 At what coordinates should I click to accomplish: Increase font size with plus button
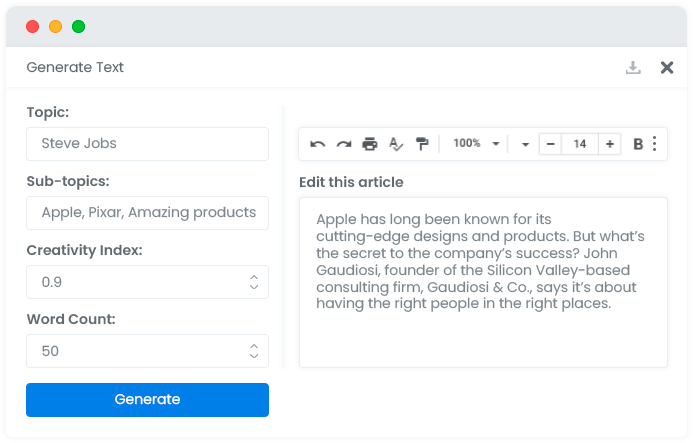tap(609, 144)
